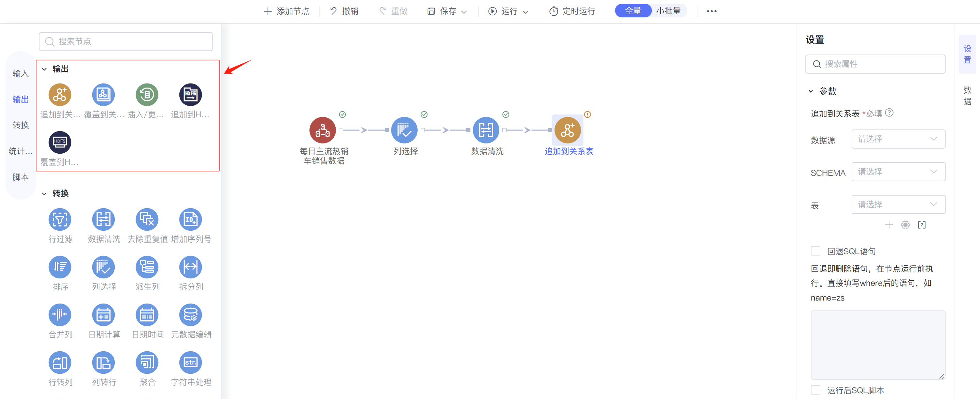980x399 pixels.
Task: Choose the 去除重复值 transform node
Action: [147, 219]
